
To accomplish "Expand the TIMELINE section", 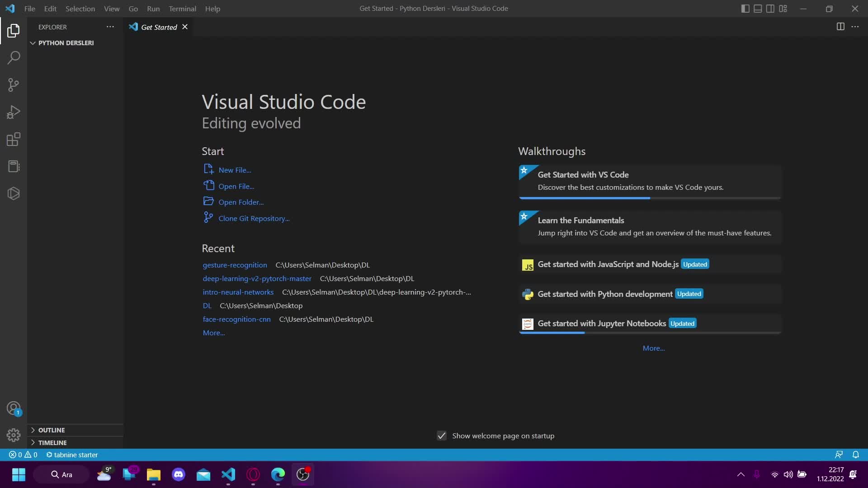I will click(75, 443).
